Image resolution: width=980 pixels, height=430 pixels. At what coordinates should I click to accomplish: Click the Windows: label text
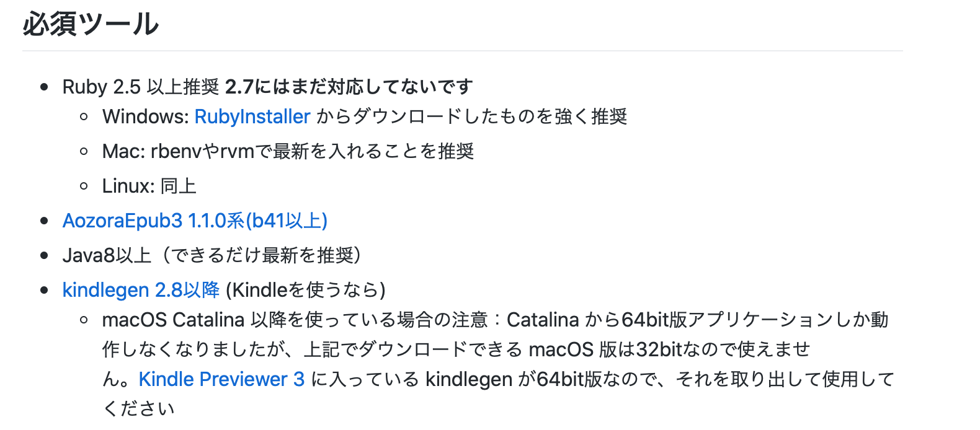146,116
